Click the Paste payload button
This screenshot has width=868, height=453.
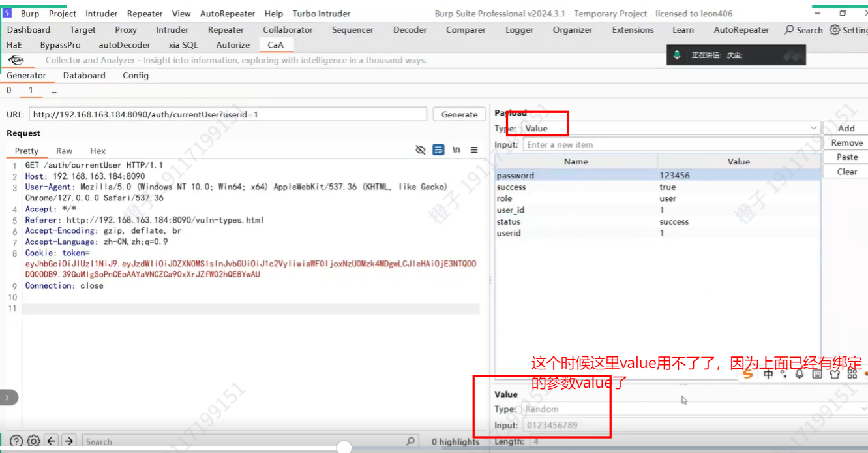846,157
